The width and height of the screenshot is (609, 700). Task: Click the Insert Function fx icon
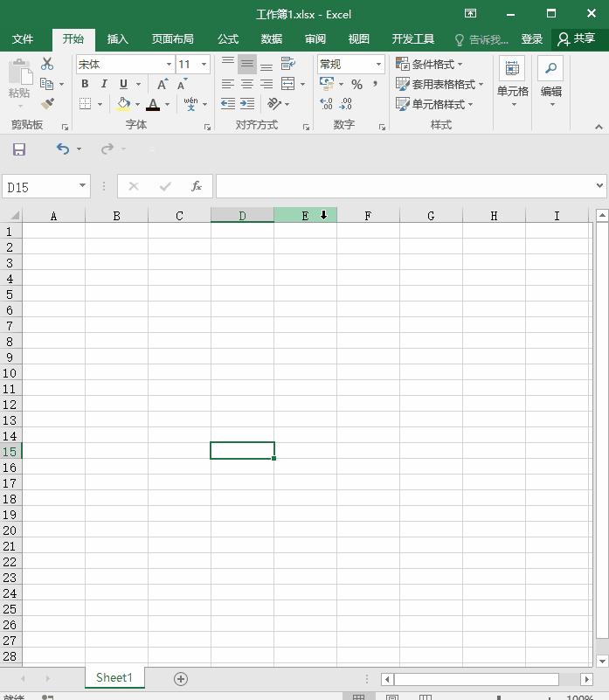[197, 186]
